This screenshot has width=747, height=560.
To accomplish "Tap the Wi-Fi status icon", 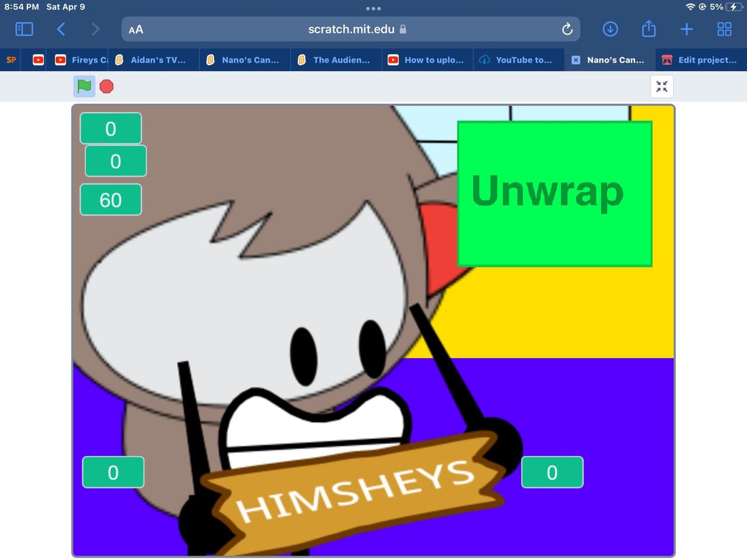I will click(x=690, y=7).
